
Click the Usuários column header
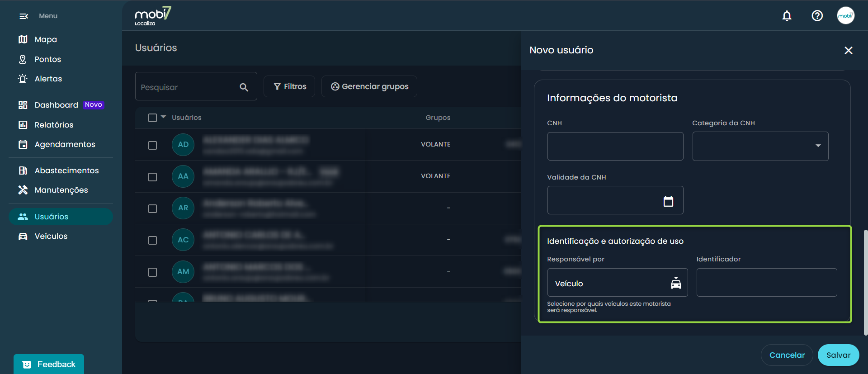click(x=186, y=118)
